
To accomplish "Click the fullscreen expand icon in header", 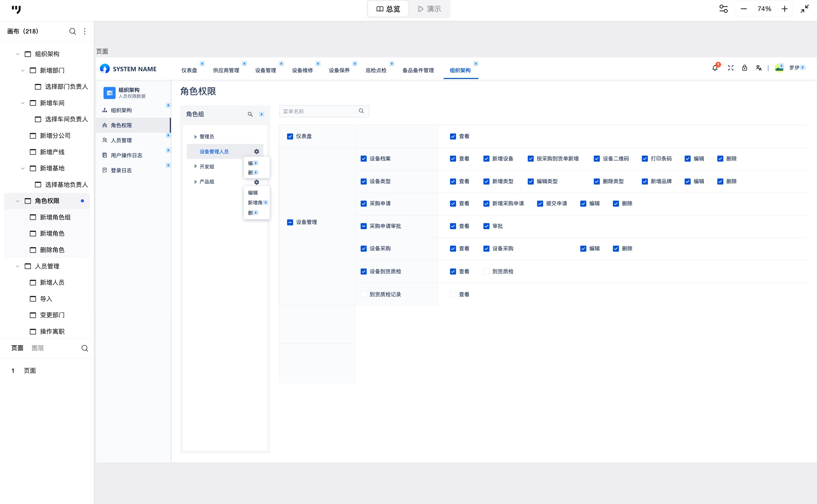I will point(730,68).
